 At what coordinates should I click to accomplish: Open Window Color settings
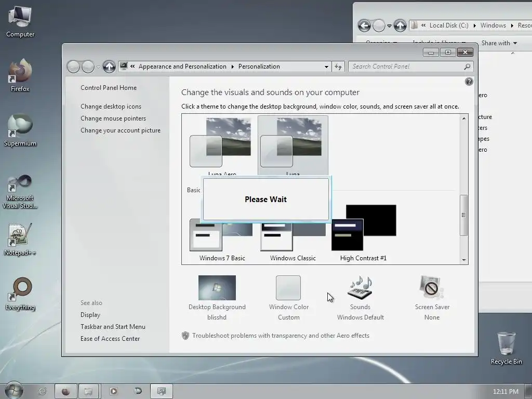[x=289, y=298]
